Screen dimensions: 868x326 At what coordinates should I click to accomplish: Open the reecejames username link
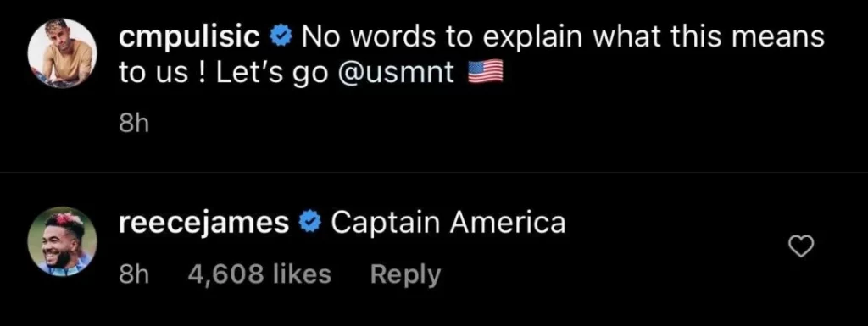(204, 224)
